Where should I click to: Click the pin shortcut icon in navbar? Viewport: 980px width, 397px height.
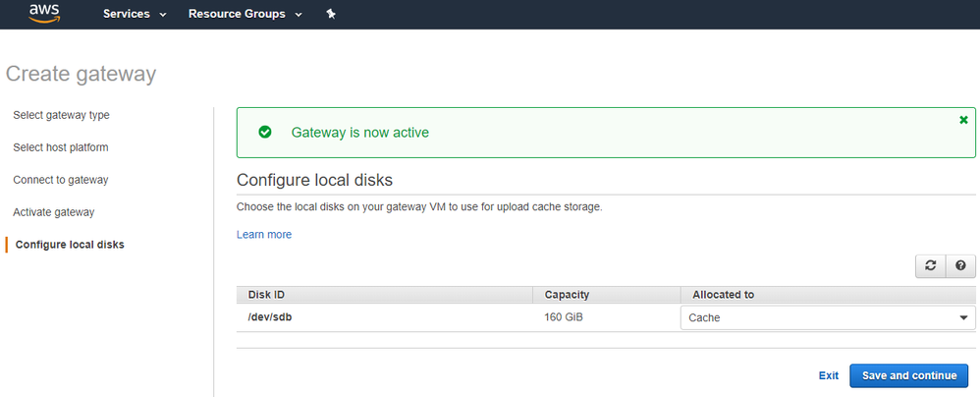(331, 15)
